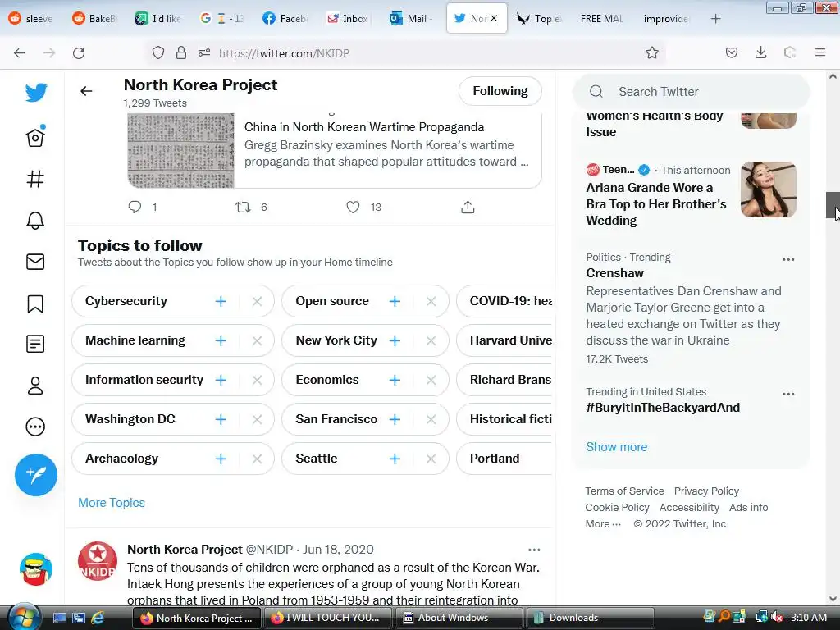The width and height of the screenshot is (840, 630).
Task: Open the Crenshaw trend three-dot menu
Action: click(x=788, y=259)
